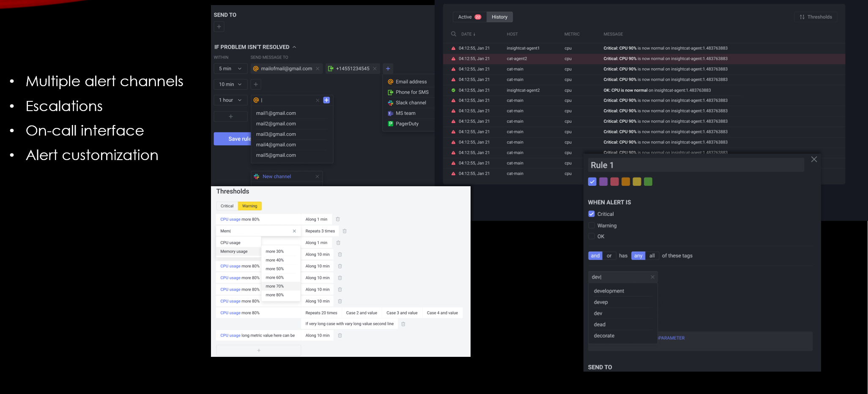Viewport: 868px width, 394px height.
Task: Open the 10 min duration dropdown
Action: click(230, 84)
